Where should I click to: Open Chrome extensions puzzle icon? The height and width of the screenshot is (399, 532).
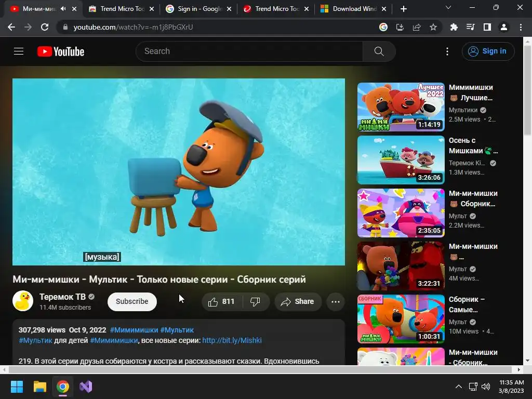tap(454, 27)
